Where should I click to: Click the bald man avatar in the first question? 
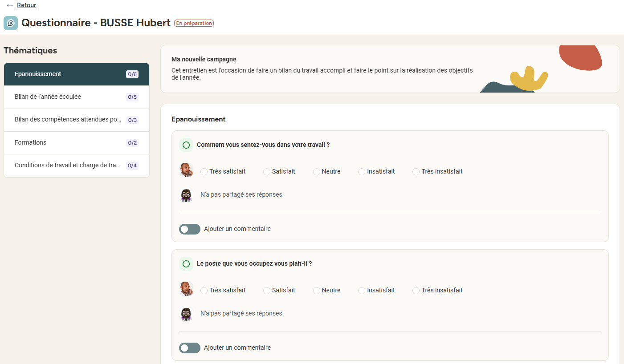(186, 170)
